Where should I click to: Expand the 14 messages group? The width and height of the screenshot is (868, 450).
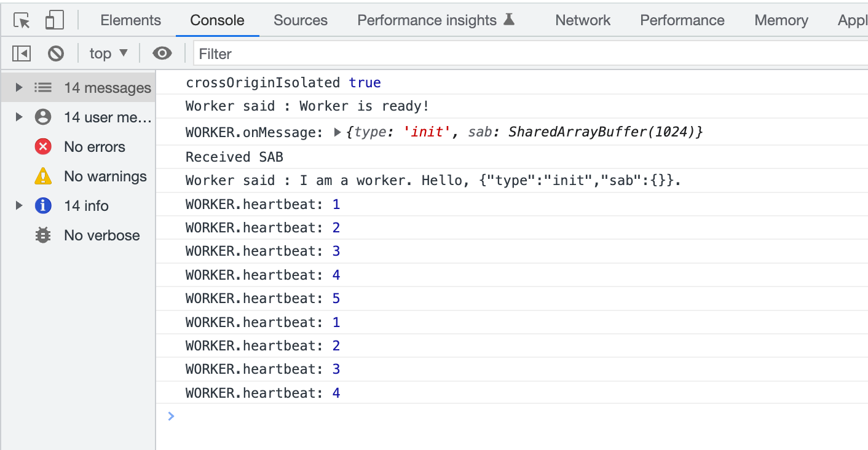(19, 88)
